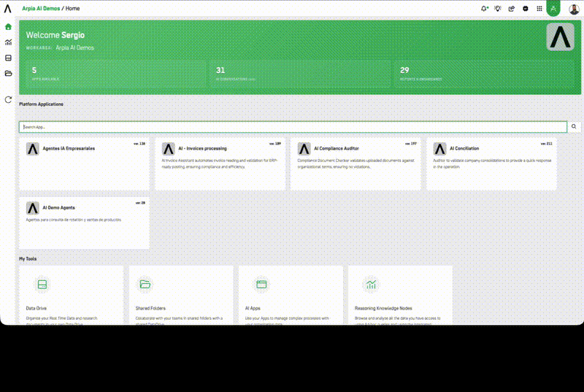Open the Home icon in the sidebar
The image size is (584, 392).
pyautogui.click(x=8, y=27)
